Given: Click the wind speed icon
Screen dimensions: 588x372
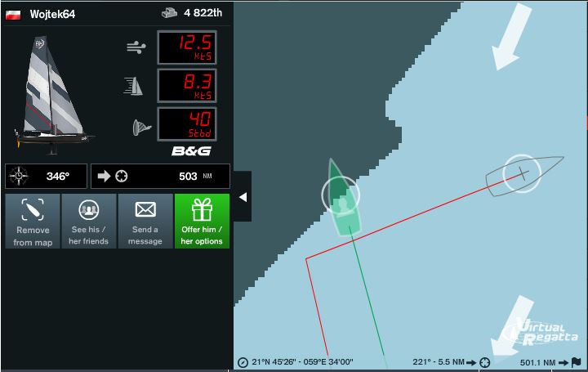Looking at the screenshot, I should click(x=136, y=47).
